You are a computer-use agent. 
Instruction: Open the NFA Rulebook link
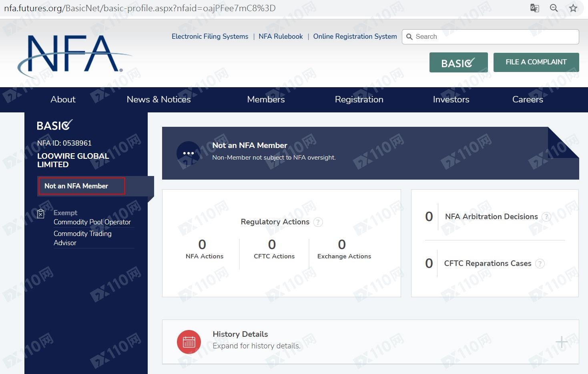click(281, 36)
